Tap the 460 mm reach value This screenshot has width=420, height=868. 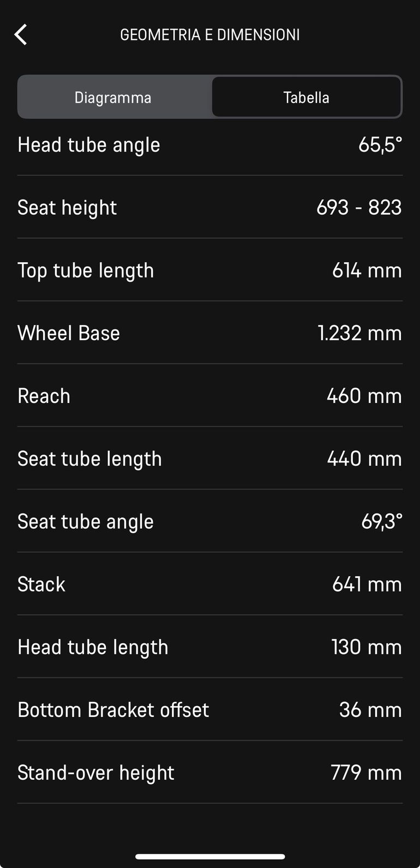point(364,396)
